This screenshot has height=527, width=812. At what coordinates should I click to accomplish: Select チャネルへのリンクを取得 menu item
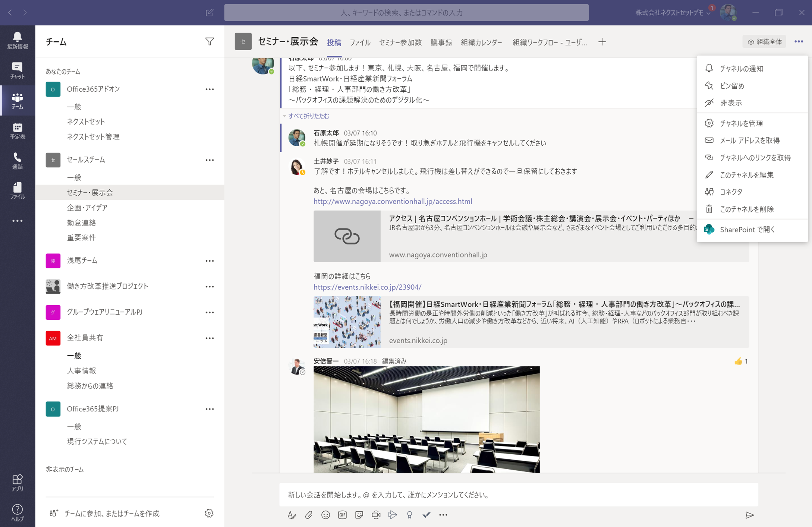752,157
